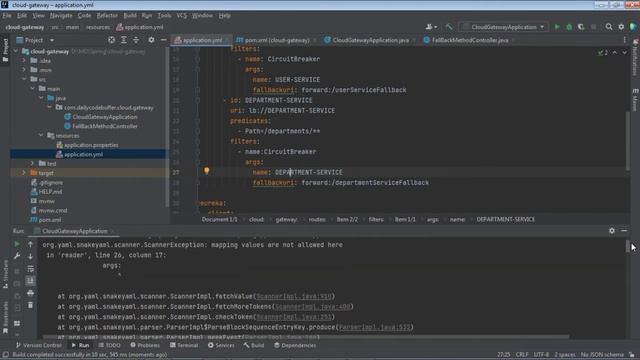Open Terminal tool window
The width and height of the screenshot is (640, 360).
point(184,345)
